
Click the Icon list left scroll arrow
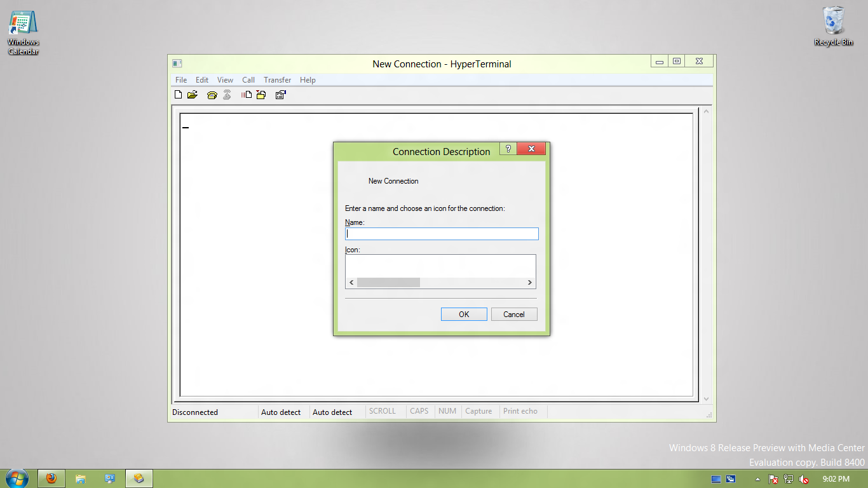pos(351,282)
